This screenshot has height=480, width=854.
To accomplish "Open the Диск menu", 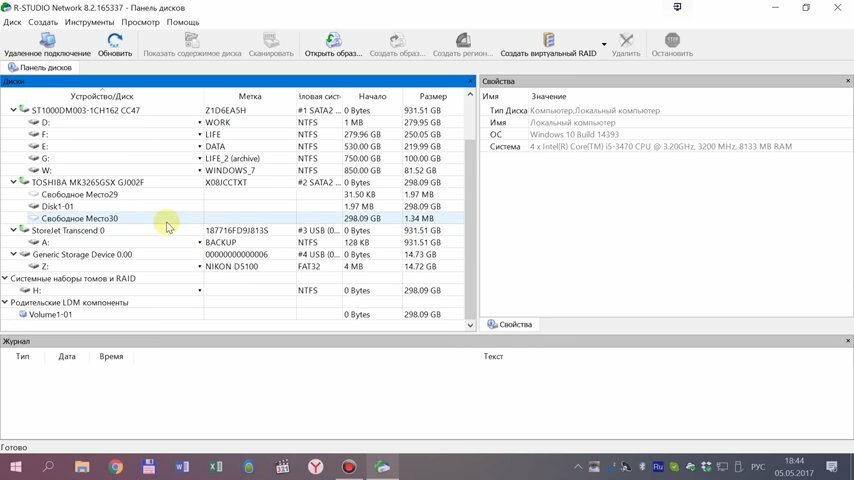I will click(12, 22).
